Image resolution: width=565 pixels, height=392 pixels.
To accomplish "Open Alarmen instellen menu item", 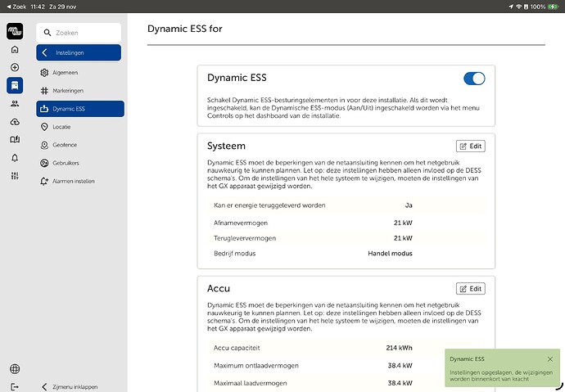I will pyautogui.click(x=80, y=181).
